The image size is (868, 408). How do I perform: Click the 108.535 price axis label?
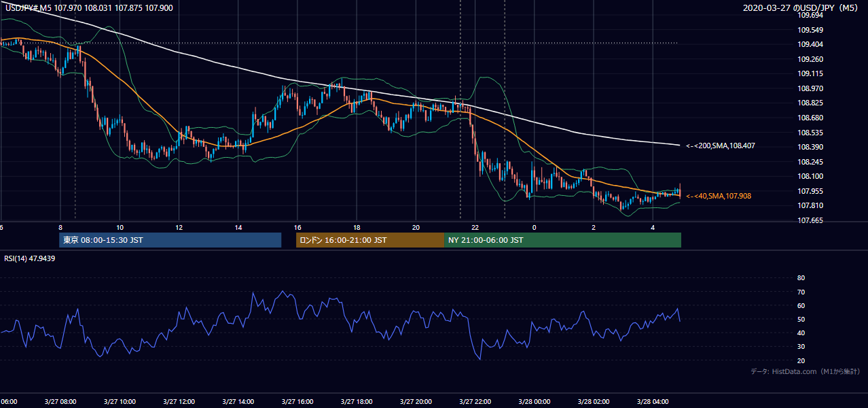click(810, 133)
